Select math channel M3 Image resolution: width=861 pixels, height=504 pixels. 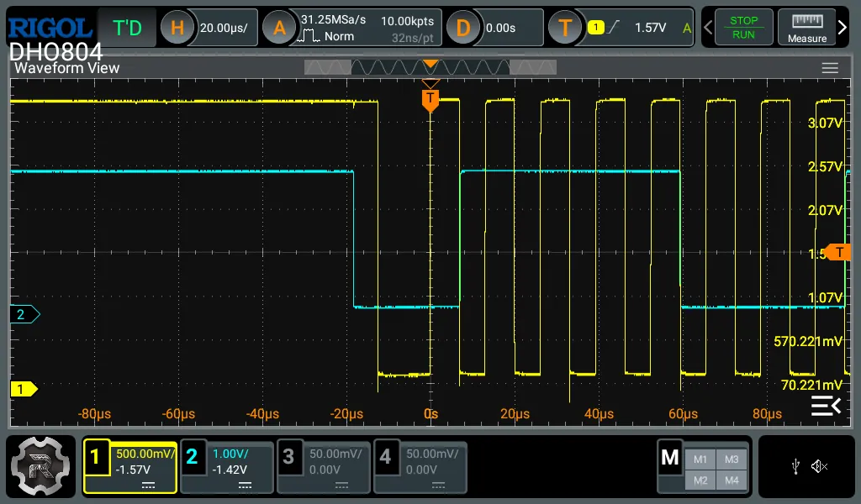(732, 459)
